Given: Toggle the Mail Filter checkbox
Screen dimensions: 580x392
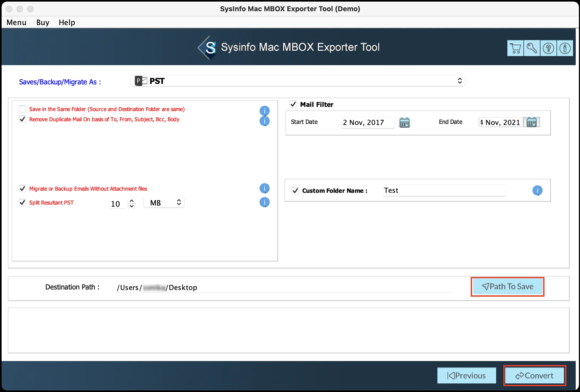Looking at the screenshot, I should pos(293,104).
